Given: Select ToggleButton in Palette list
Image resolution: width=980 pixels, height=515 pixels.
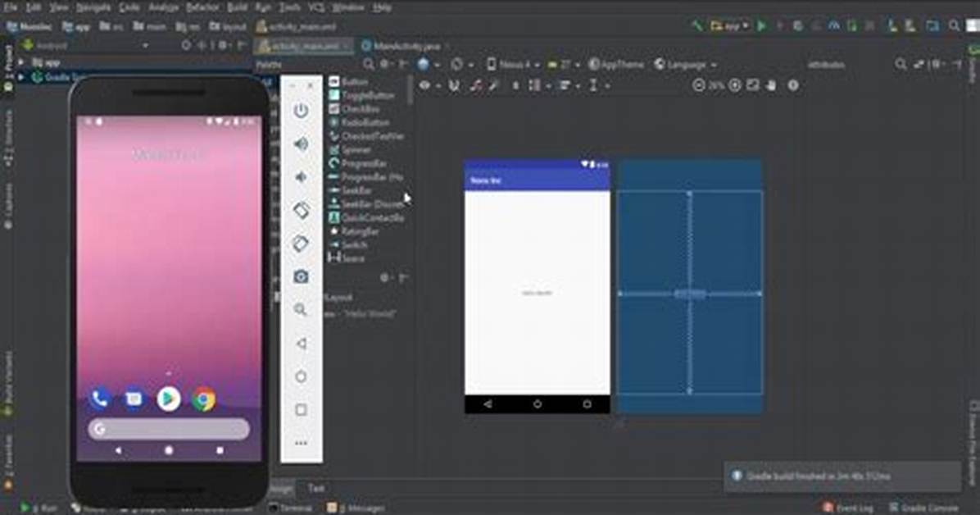Looking at the screenshot, I should [x=361, y=96].
